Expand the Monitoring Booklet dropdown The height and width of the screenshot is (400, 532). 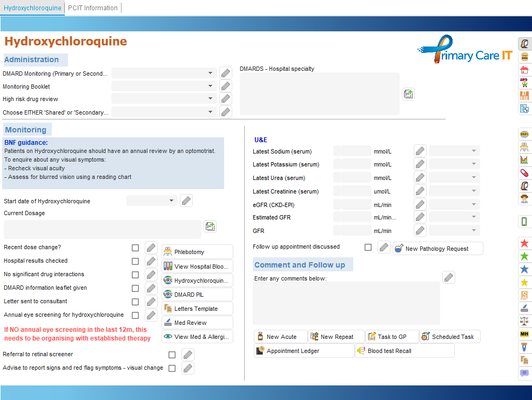(164, 86)
